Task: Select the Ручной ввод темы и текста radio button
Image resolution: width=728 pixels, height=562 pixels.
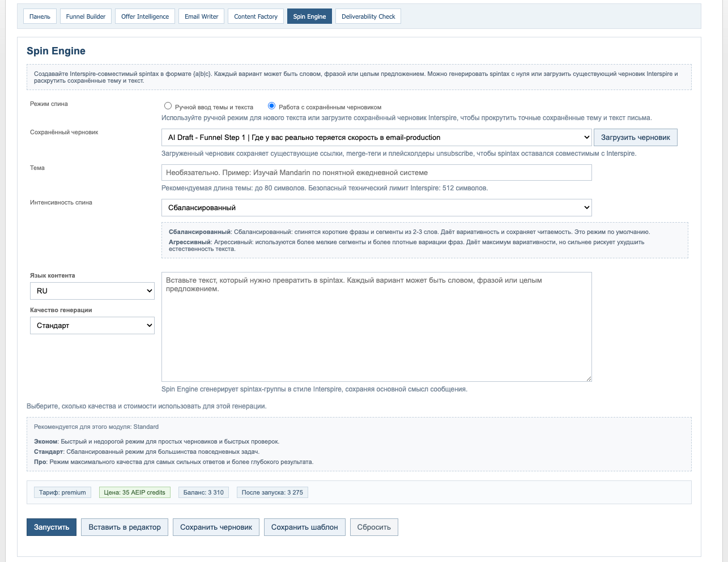Action: coord(168,106)
